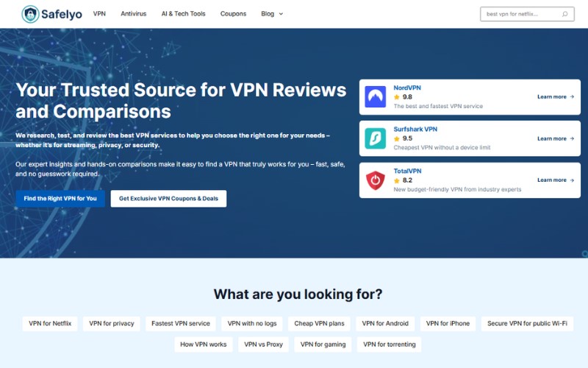Open the VPN menu item

99,14
